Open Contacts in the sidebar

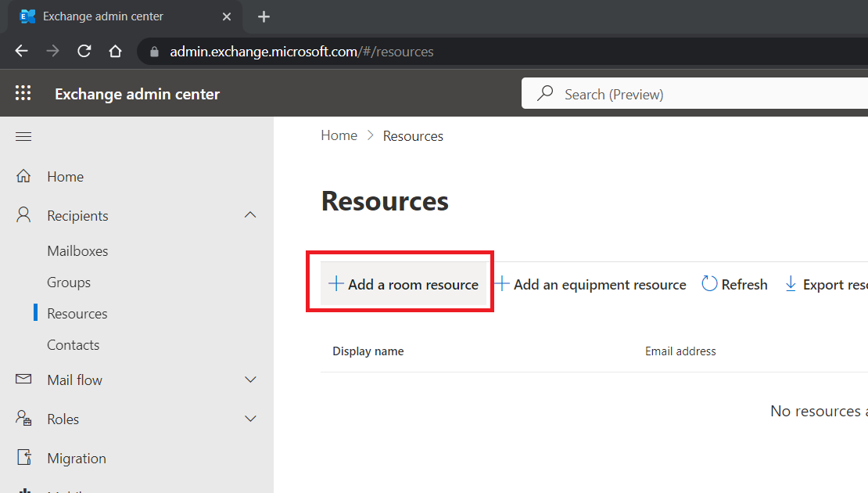(x=73, y=345)
